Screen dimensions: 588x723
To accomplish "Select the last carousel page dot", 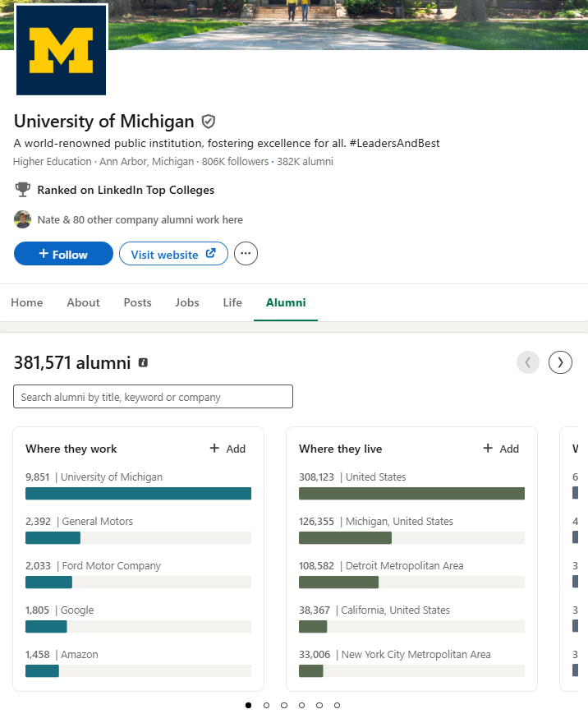I will (x=337, y=705).
